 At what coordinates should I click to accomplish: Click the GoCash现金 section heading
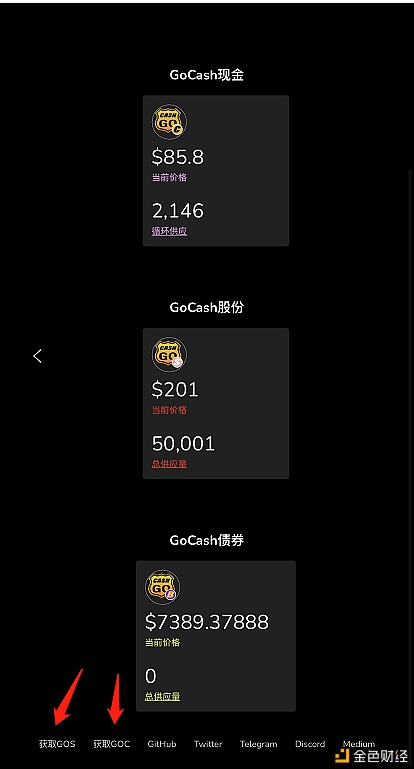207,75
